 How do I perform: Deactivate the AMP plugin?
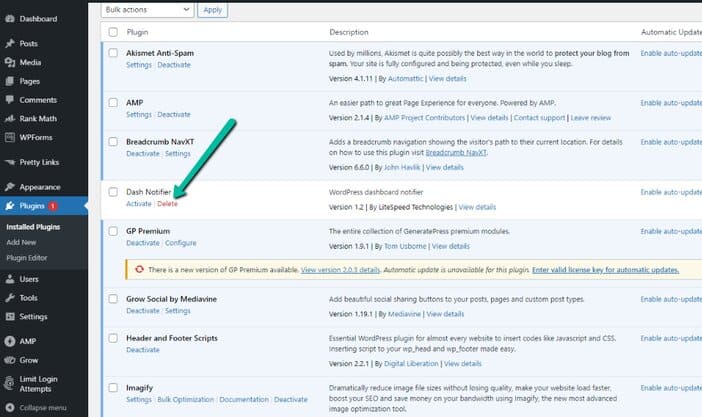tap(174, 115)
